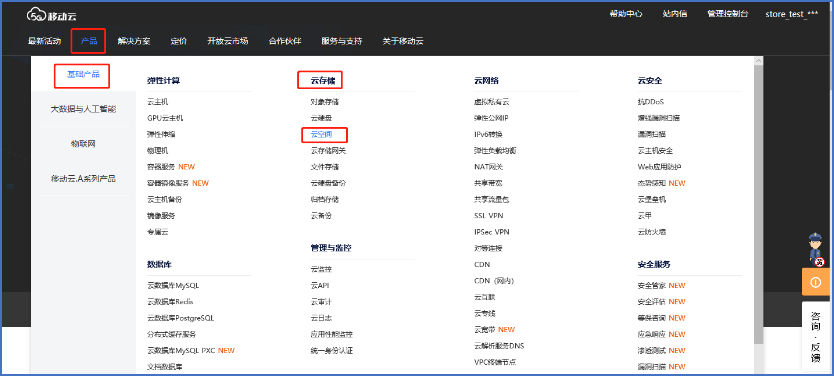
Task: Open the CDN (网内) product link
Action: (x=494, y=281)
